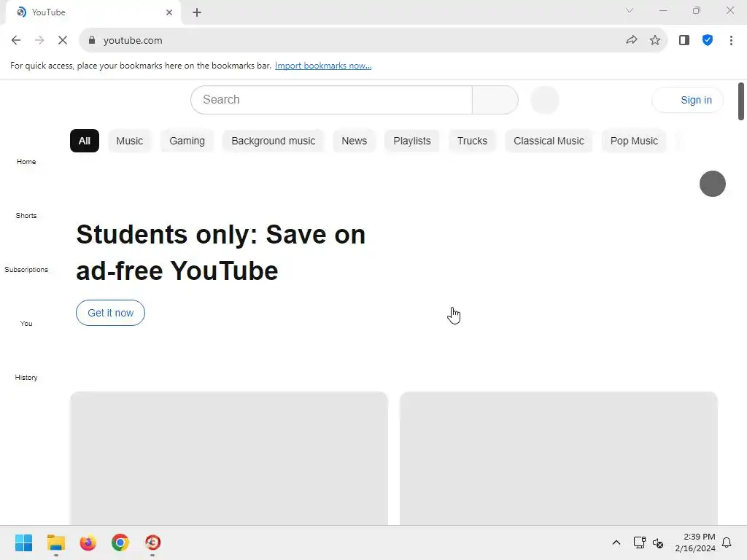Screen dimensions: 747x560
Task: Select the Playlists filter chip
Action: [412, 141]
